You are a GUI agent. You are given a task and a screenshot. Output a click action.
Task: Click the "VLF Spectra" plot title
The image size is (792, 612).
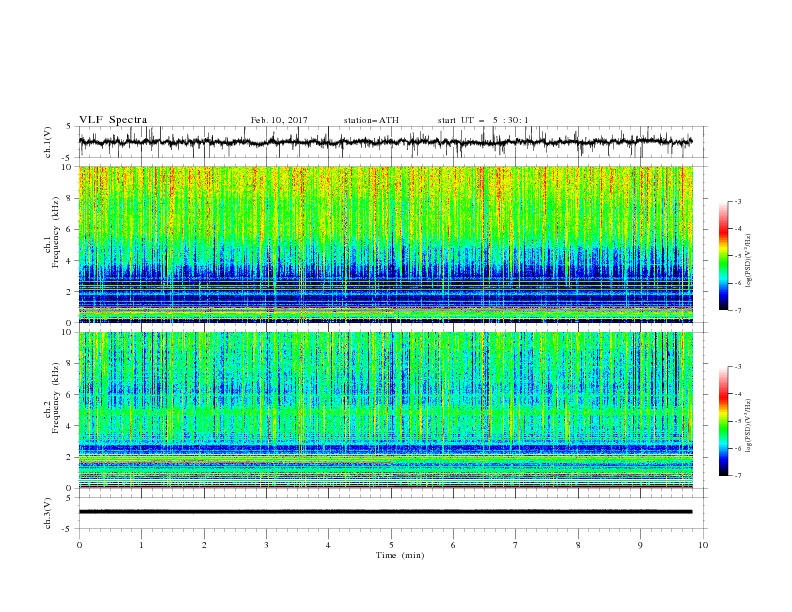coord(113,120)
